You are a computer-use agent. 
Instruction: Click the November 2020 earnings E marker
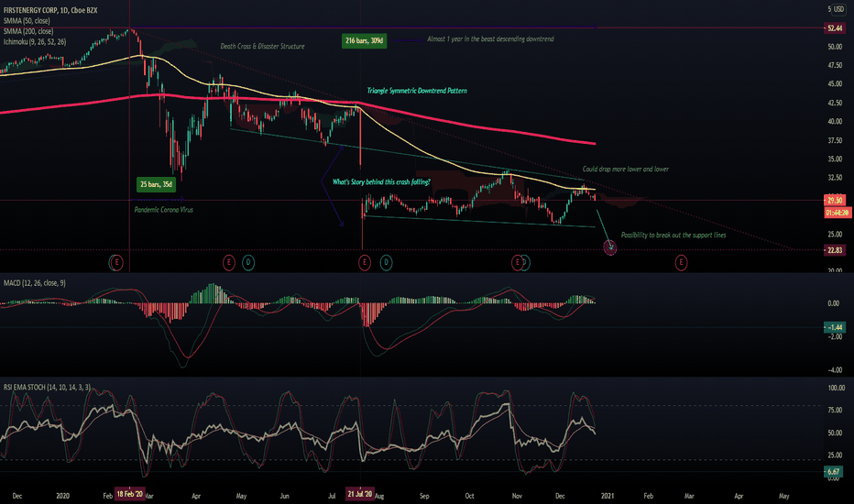tap(516, 263)
